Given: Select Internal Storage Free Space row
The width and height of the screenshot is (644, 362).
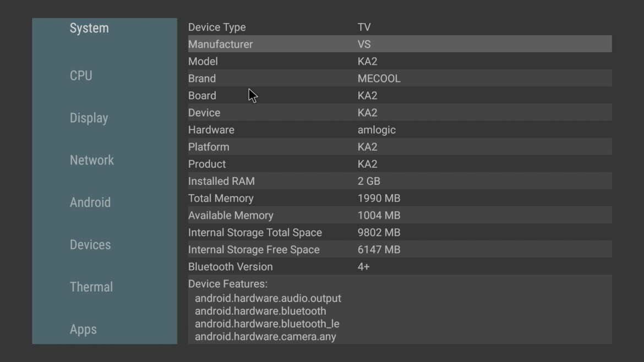Looking at the screenshot, I should pos(400,250).
